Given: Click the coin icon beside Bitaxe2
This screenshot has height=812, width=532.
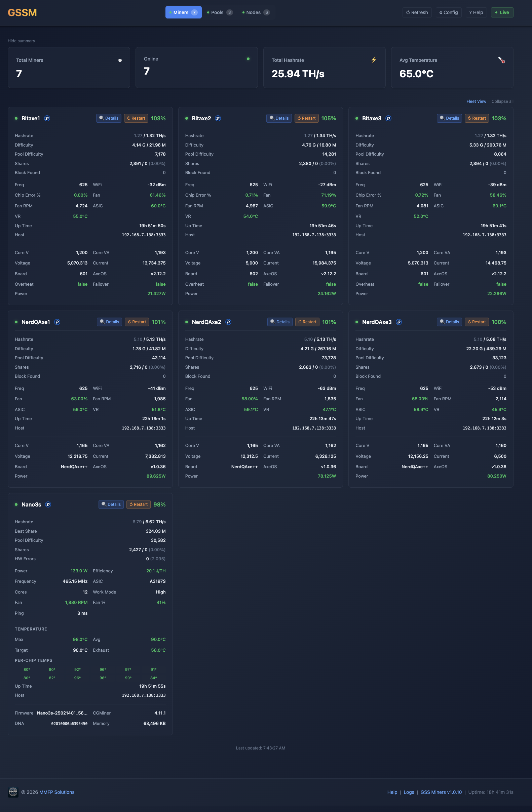Looking at the screenshot, I should (x=218, y=118).
